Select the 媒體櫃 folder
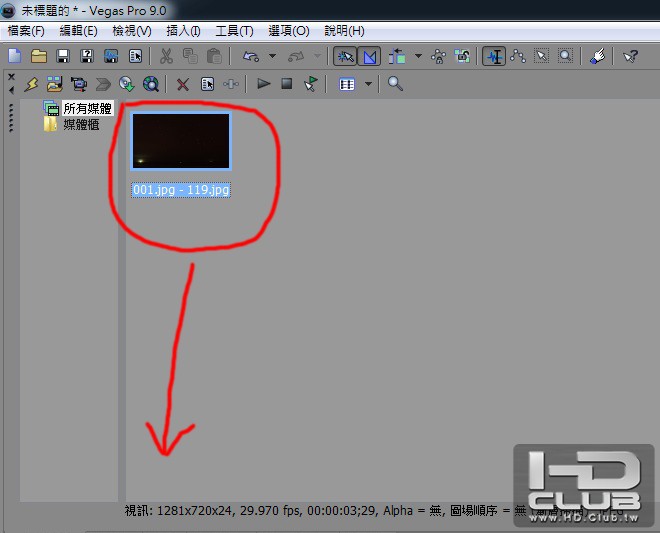The image size is (660, 533). pyautogui.click(x=81, y=125)
